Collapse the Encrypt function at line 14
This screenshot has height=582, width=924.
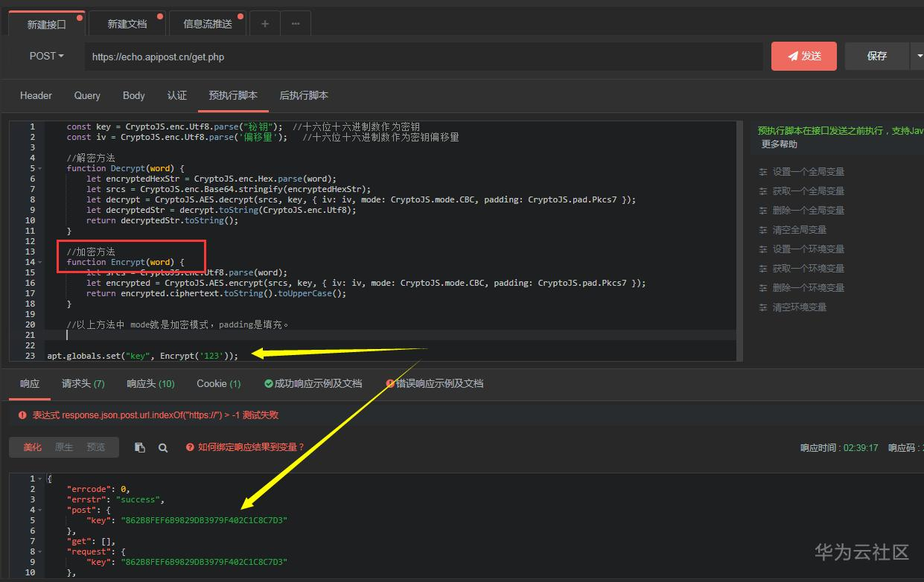point(39,262)
